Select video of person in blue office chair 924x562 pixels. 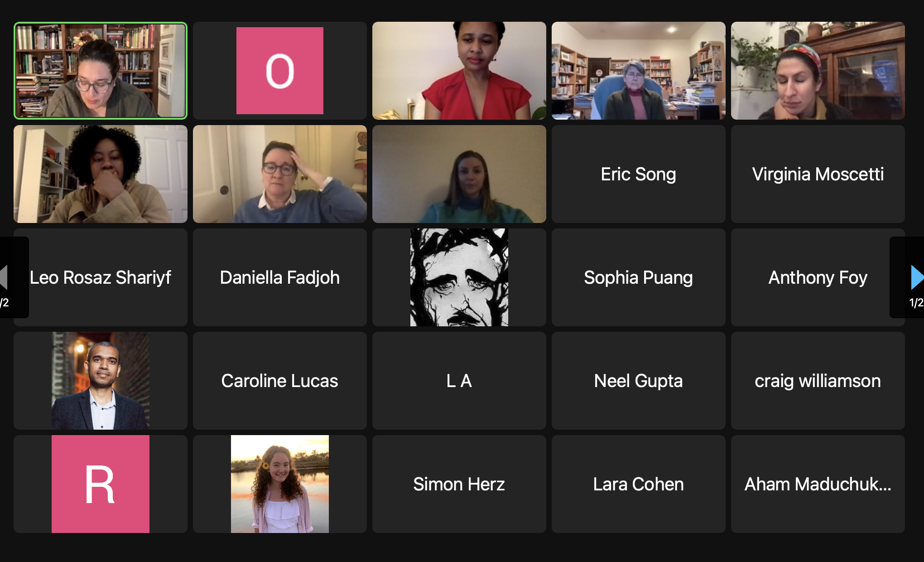639,71
